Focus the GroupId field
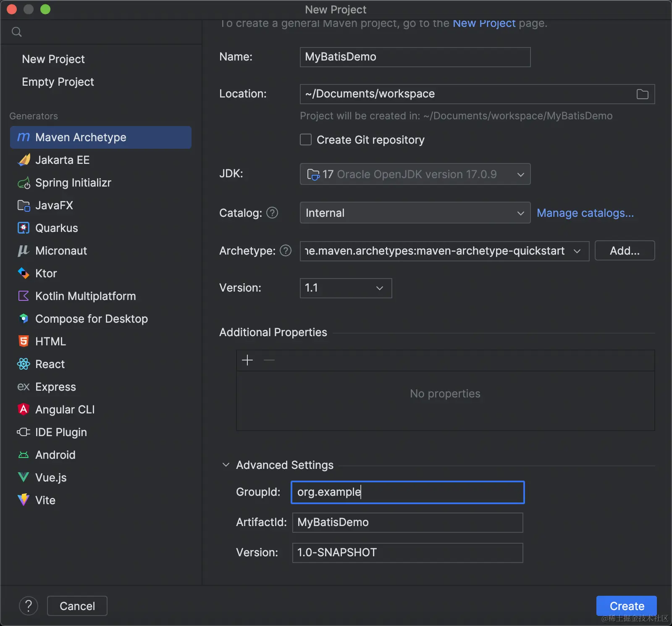Image resolution: width=672 pixels, height=626 pixels. [x=408, y=492]
